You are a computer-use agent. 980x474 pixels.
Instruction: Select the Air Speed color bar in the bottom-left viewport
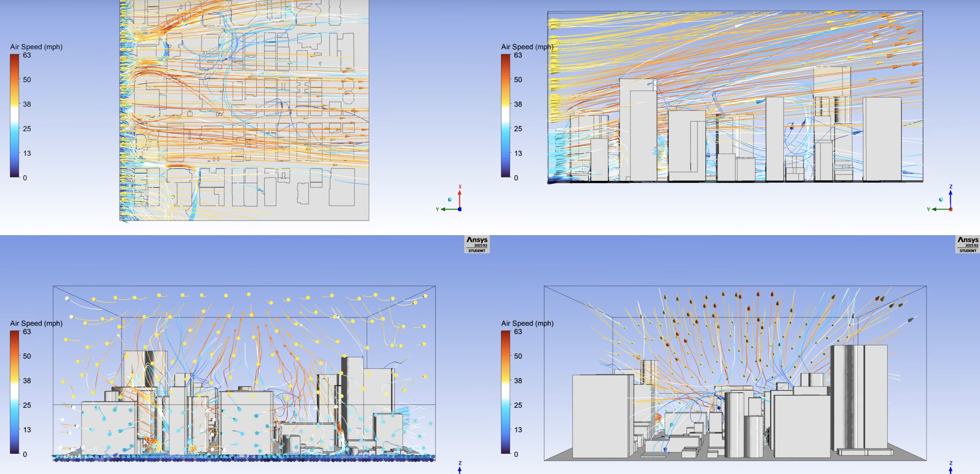(x=14, y=392)
